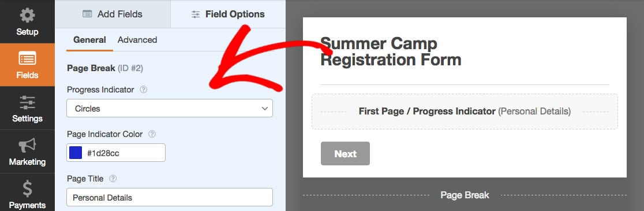
Task: Click the Page Title Personal Details field
Action: (170, 197)
